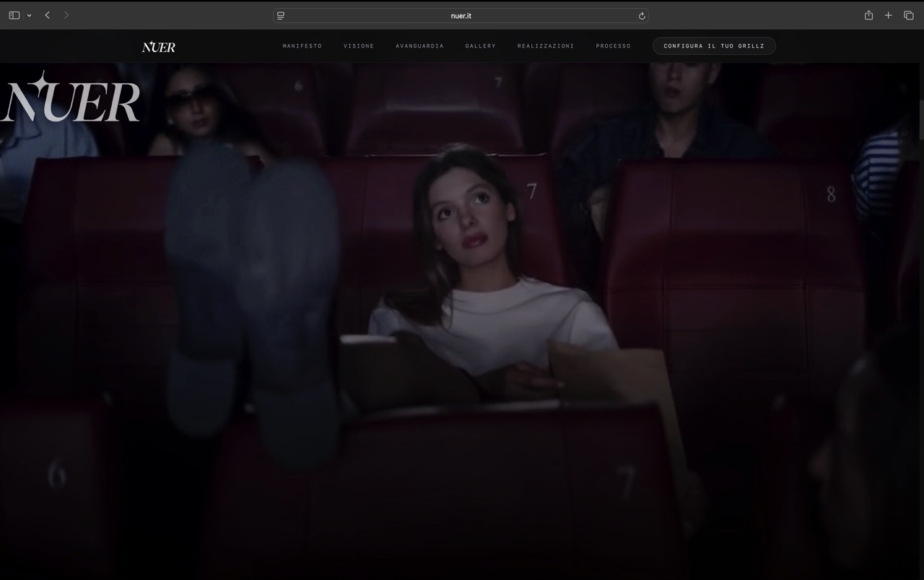Go back with the back arrow
This screenshot has width=924, height=580.
(x=48, y=15)
